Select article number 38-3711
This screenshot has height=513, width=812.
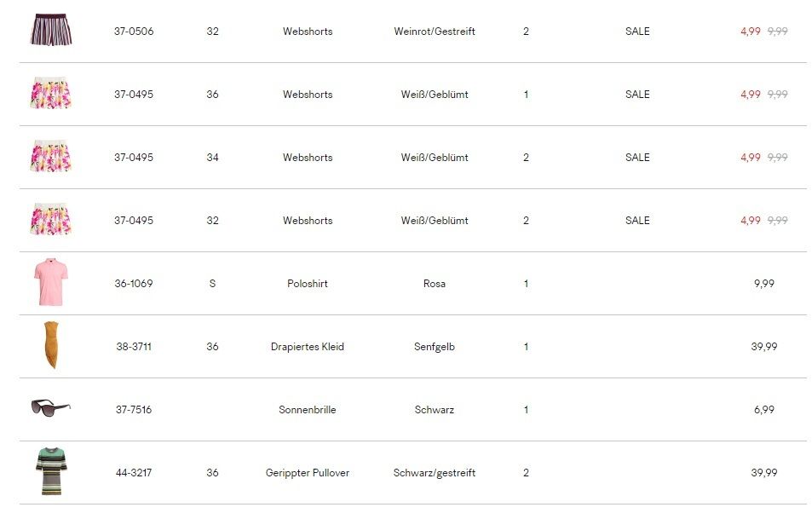[x=134, y=347]
